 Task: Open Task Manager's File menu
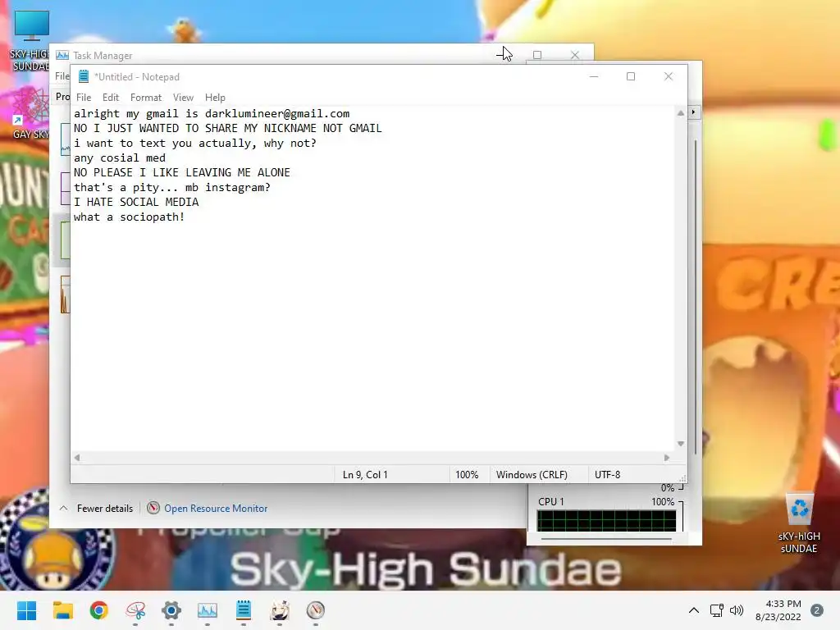tap(62, 76)
